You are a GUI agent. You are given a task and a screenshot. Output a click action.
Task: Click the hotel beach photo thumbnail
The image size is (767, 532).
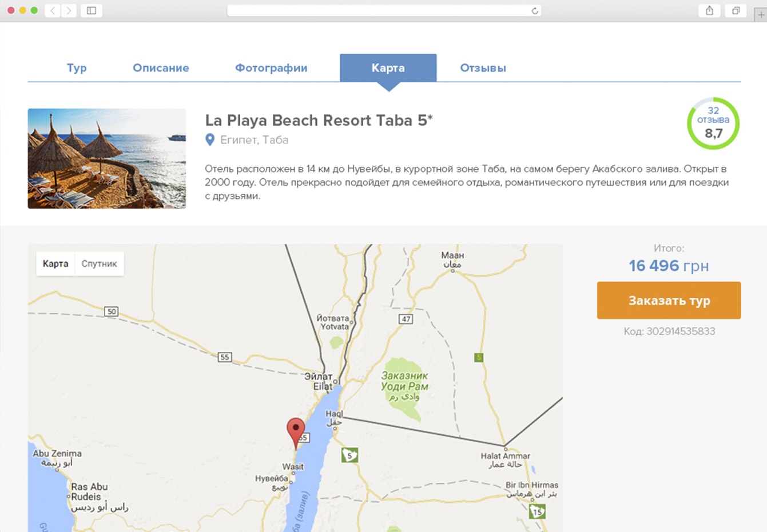pyautogui.click(x=107, y=158)
